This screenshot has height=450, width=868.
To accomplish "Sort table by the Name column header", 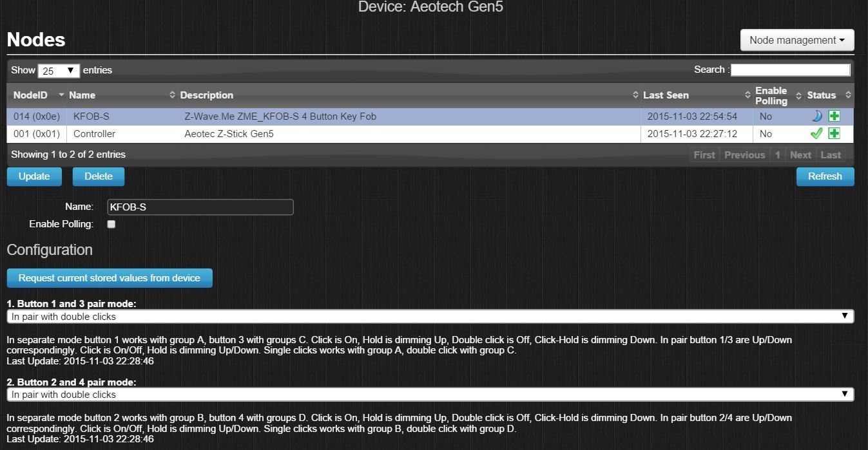I will point(122,95).
